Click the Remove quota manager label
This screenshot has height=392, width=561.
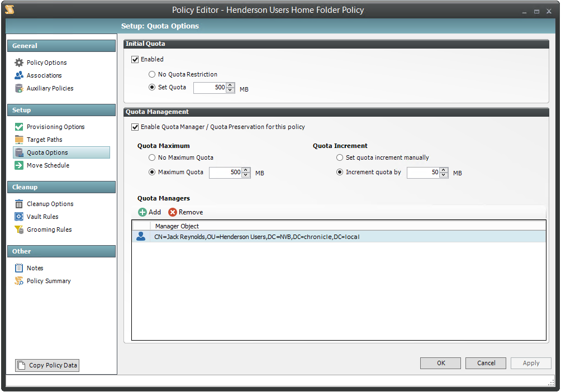(x=191, y=212)
